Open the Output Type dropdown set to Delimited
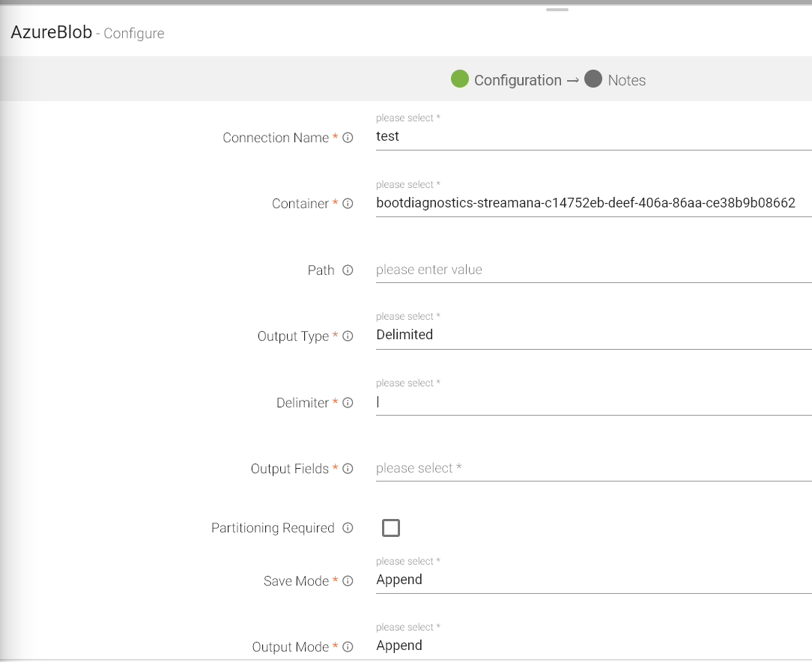Image resolution: width=812 pixels, height=662 pixels. (592, 335)
